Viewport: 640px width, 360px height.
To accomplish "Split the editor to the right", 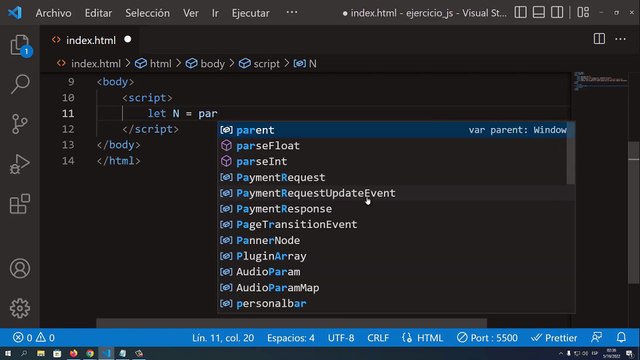I will click(x=599, y=39).
